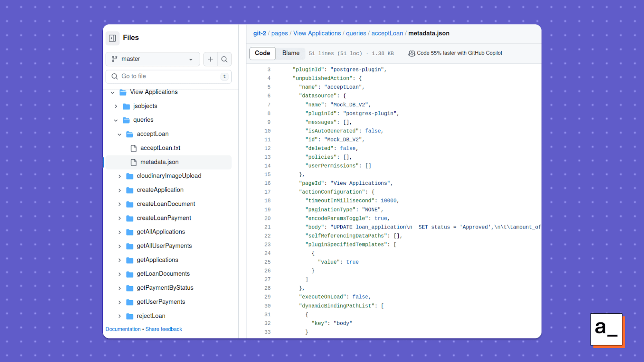Switch to the Blame tab
This screenshot has height=362, width=644.
tap(290, 53)
